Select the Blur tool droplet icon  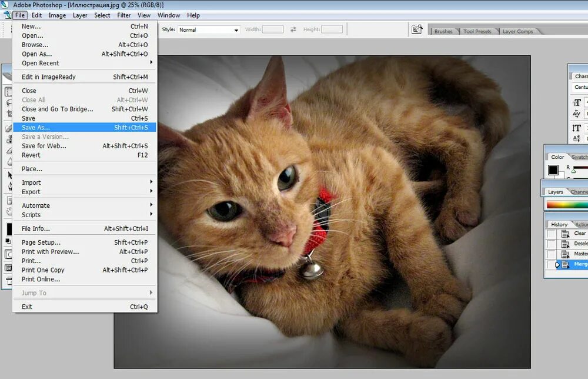pyautogui.click(x=9, y=162)
